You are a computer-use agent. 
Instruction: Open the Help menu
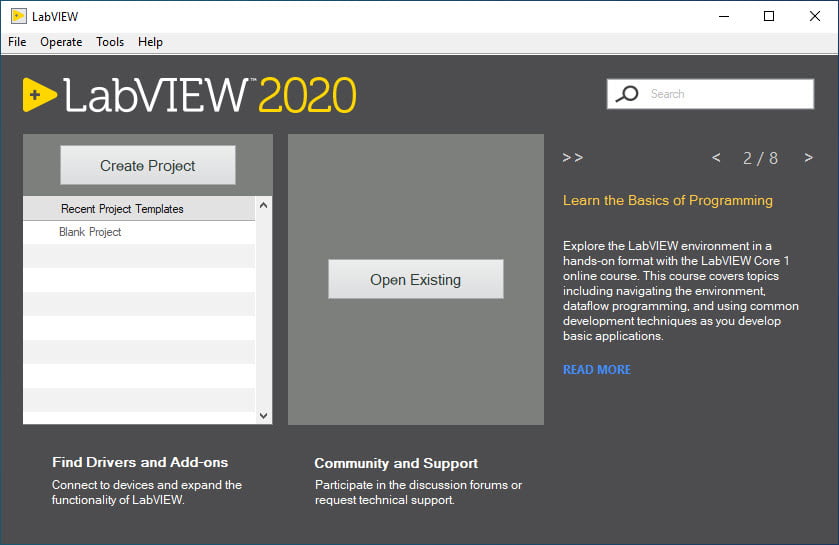click(150, 42)
